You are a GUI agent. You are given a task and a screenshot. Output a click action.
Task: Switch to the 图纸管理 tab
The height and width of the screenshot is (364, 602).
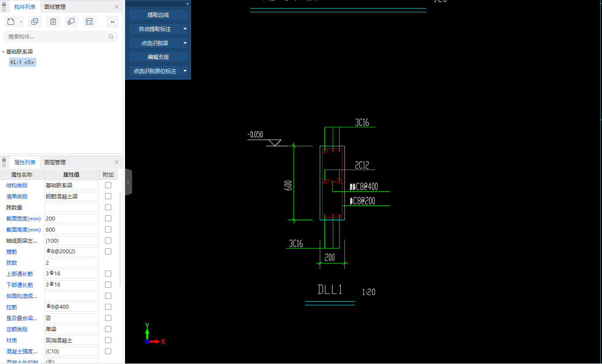point(55,7)
